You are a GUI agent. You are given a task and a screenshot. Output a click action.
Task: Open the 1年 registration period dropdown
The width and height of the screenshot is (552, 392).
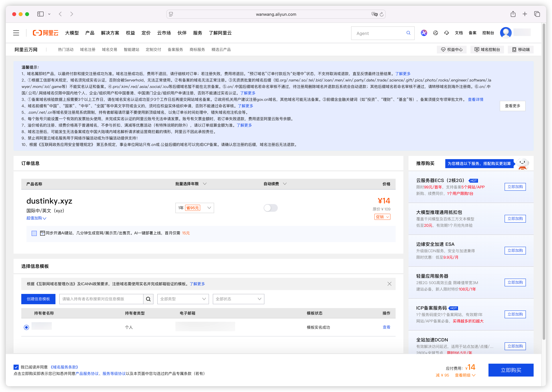tap(194, 208)
